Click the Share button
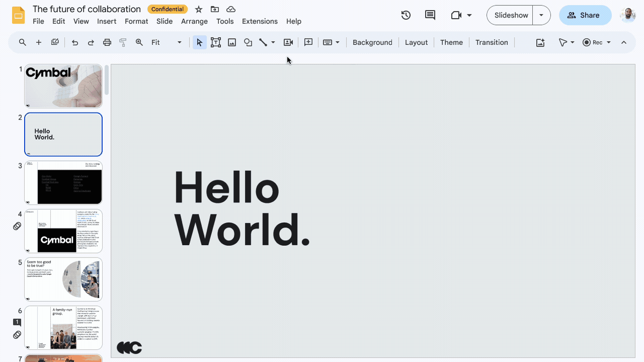The image size is (644, 362). point(585,15)
